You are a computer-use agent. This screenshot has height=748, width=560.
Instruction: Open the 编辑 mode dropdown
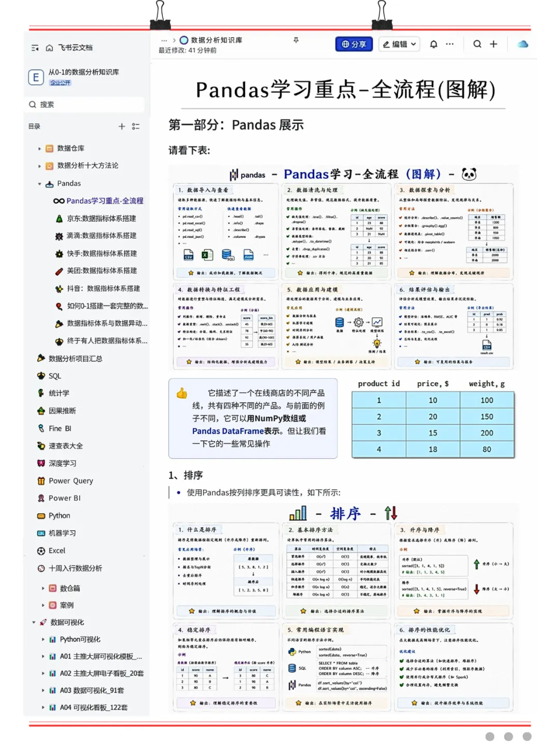click(399, 45)
